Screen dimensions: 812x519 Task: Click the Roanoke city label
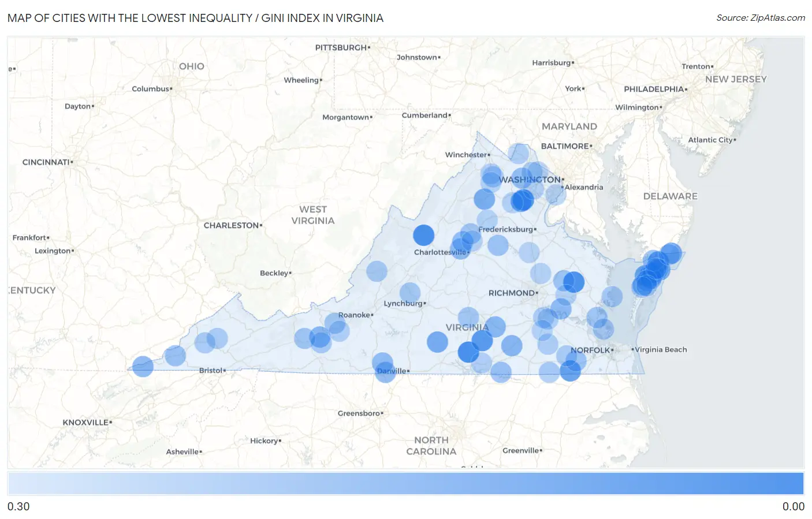point(354,315)
